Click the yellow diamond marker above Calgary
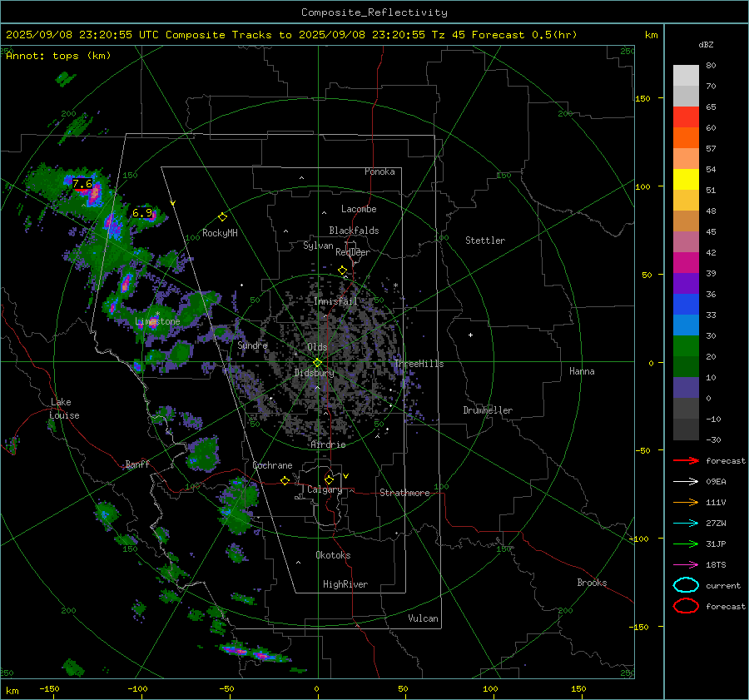This screenshot has height=700, width=749. (x=329, y=479)
